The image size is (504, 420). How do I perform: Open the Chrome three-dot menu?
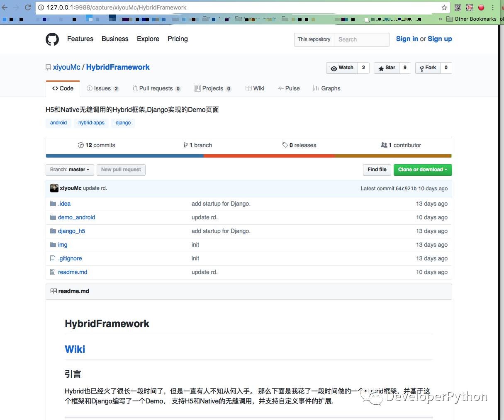click(x=493, y=7)
